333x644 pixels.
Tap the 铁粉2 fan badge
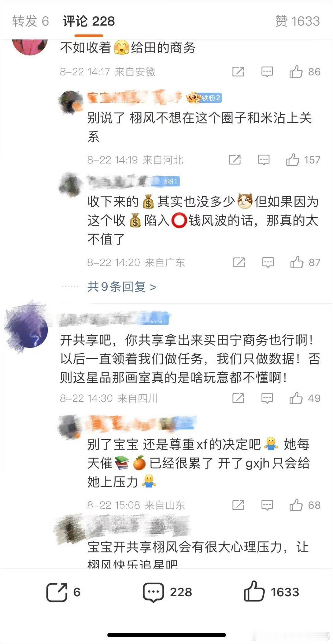coord(204,98)
